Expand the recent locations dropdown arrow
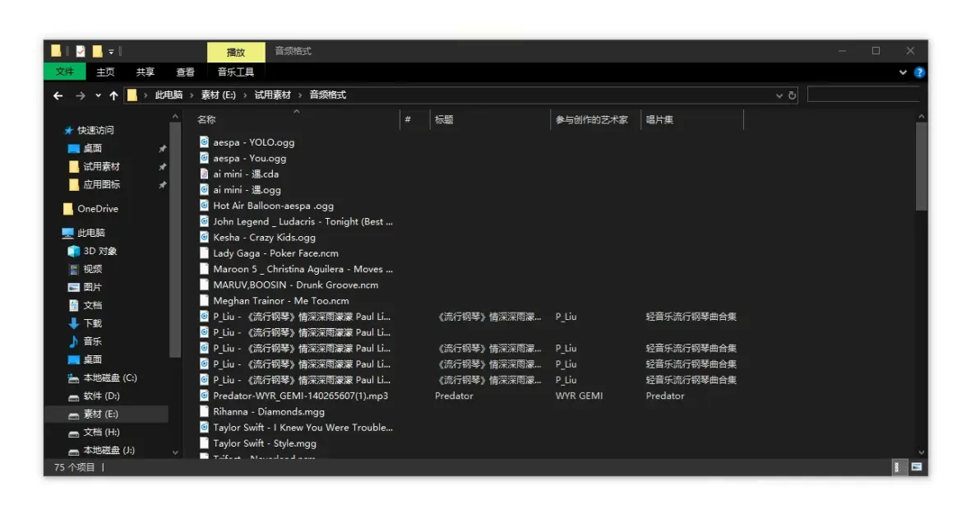 click(98, 95)
